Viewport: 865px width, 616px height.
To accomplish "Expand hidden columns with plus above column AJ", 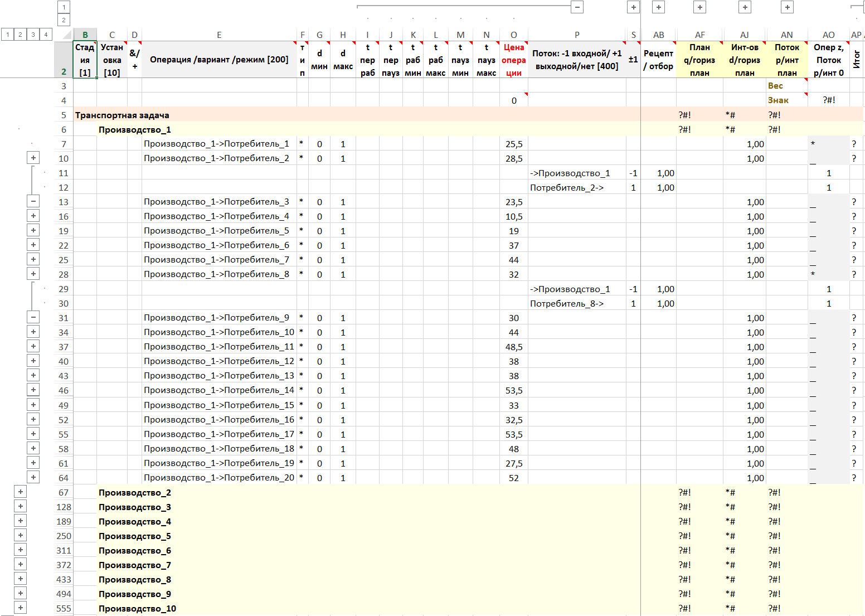I will 745,7.
